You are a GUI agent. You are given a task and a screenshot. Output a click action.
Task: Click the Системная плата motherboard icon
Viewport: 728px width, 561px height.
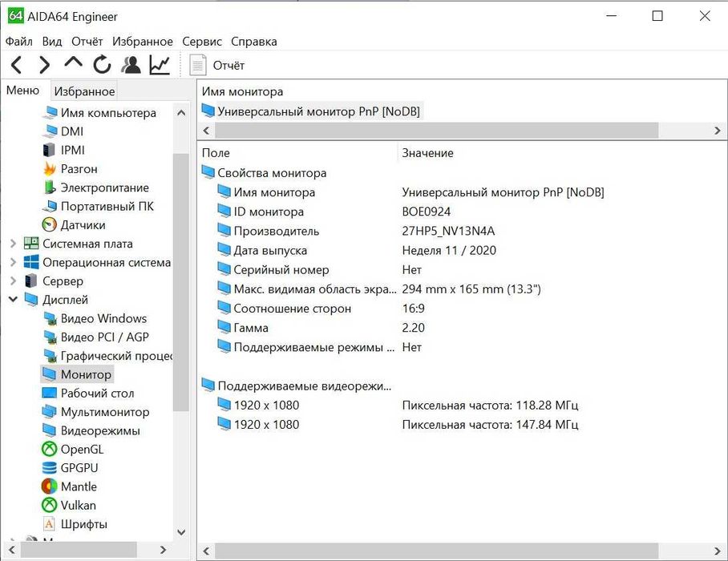31,243
